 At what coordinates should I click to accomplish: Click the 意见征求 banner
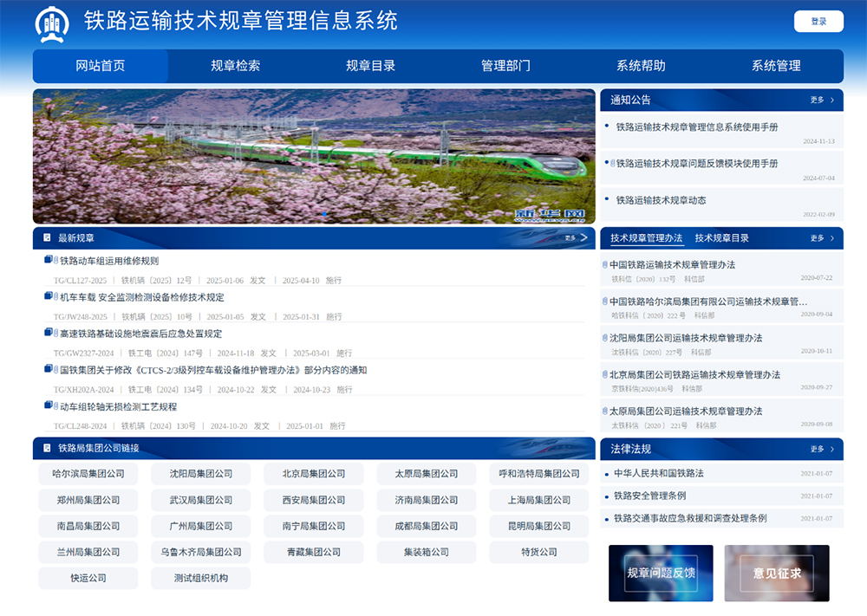[x=777, y=574]
